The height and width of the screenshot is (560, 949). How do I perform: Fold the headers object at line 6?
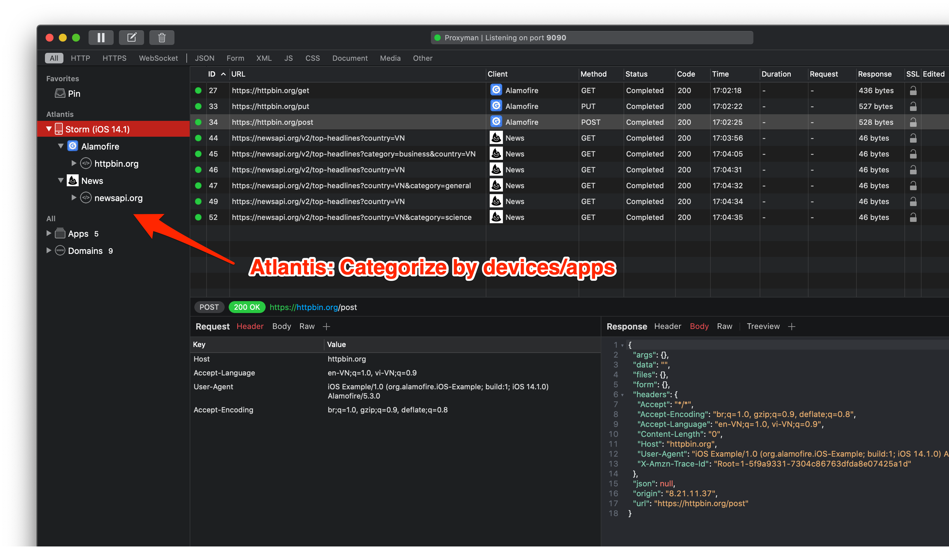click(x=622, y=395)
